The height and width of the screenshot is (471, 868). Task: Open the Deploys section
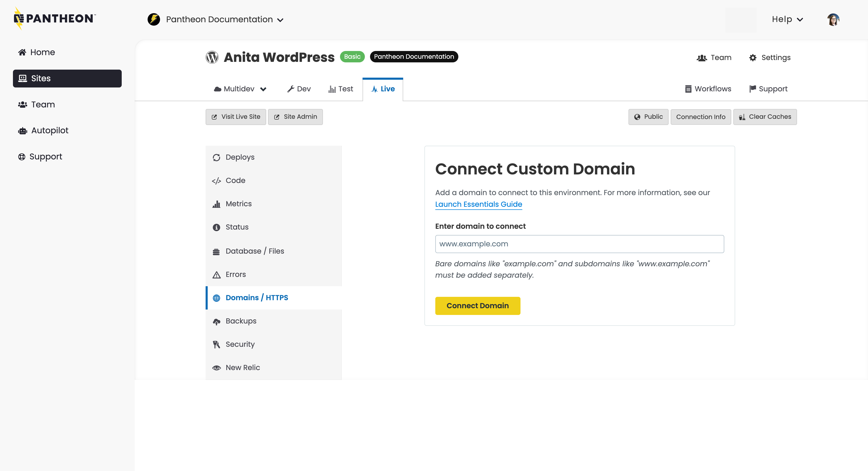click(x=240, y=157)
